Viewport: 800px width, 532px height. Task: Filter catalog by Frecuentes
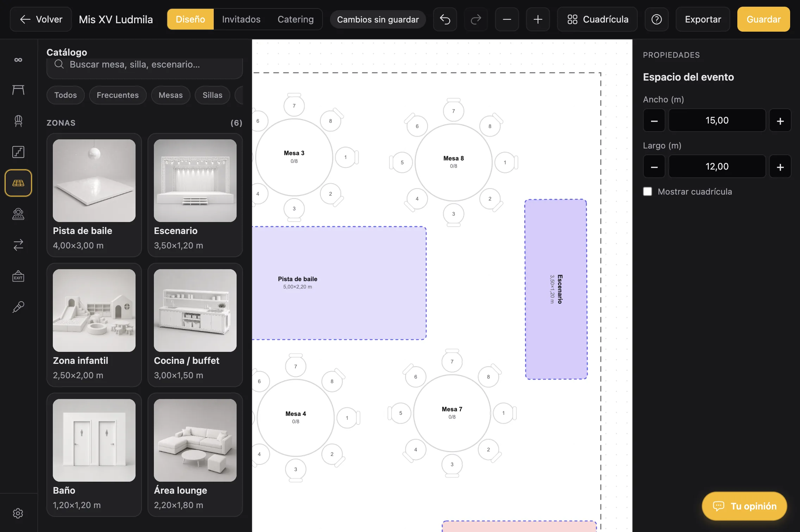[x=118, y=95]
